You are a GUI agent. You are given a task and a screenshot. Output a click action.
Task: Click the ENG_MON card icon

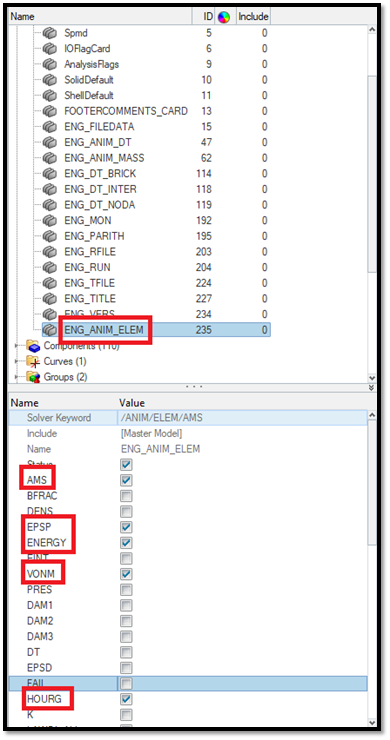point(50,220)
